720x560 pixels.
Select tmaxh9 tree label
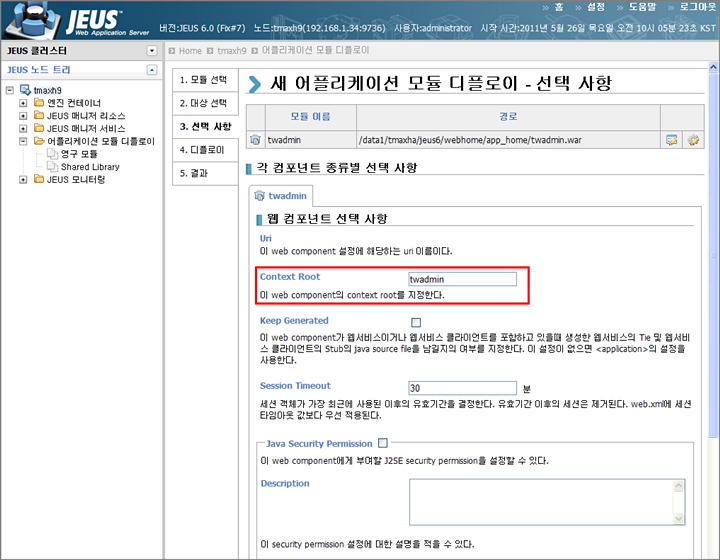[47, 90]
